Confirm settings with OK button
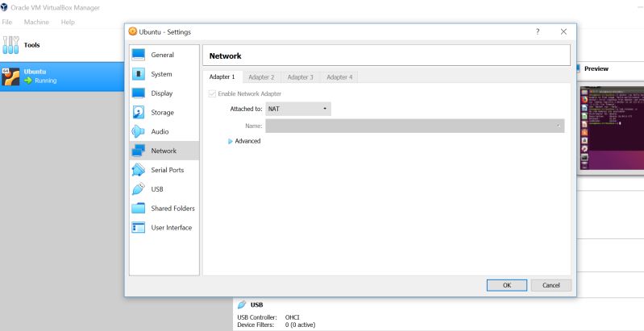Image resolution: width=644 pixels, height=331 pixels. [x=507, y=285]
